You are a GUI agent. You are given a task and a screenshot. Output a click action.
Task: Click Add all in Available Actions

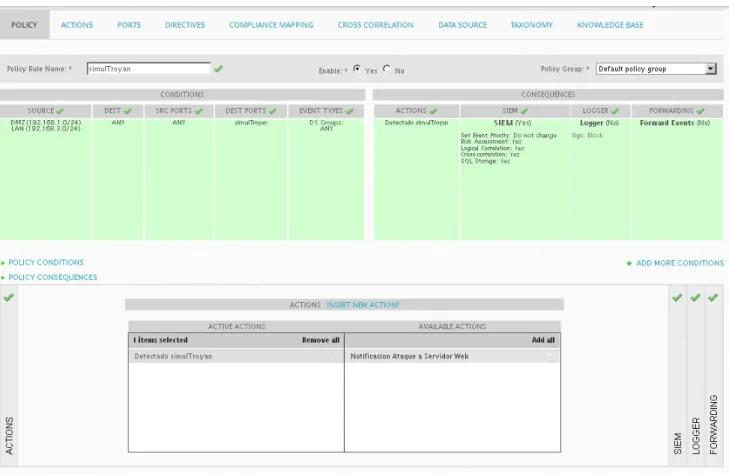(x=543, y=340)
